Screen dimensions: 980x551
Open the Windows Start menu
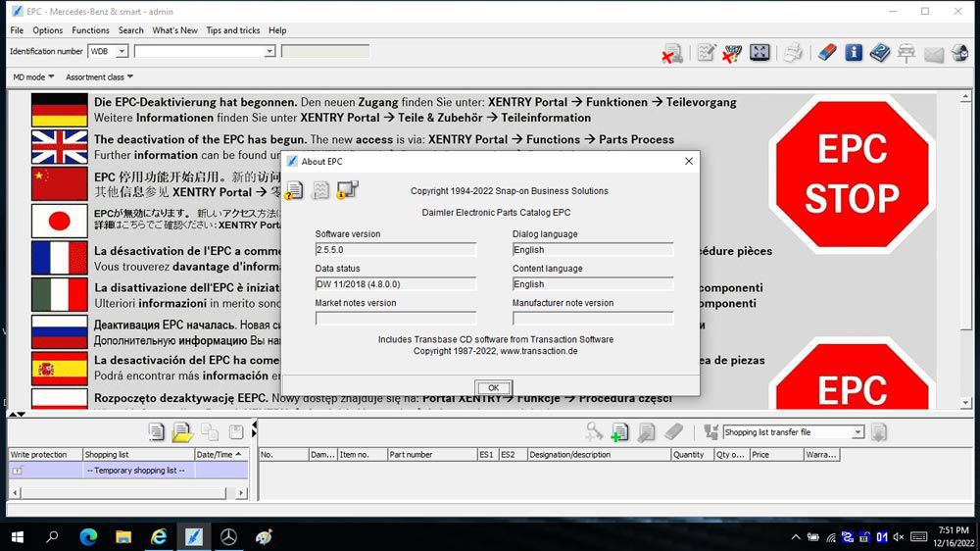click(18, 536)
